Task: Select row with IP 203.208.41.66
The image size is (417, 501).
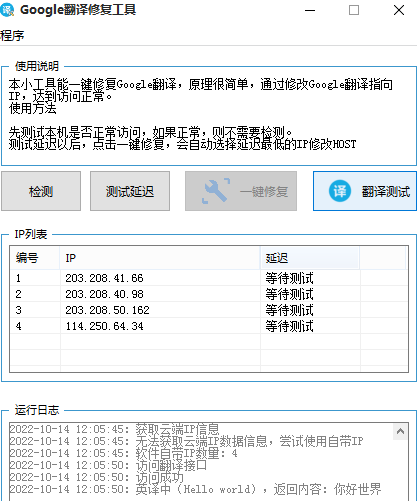Action: 209,278
